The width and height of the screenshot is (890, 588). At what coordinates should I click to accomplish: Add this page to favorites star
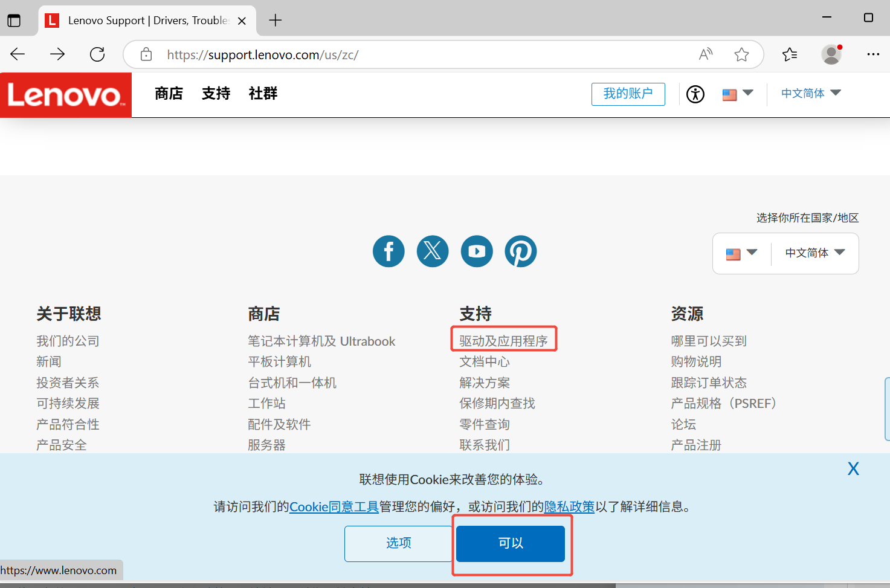point(742,54)
